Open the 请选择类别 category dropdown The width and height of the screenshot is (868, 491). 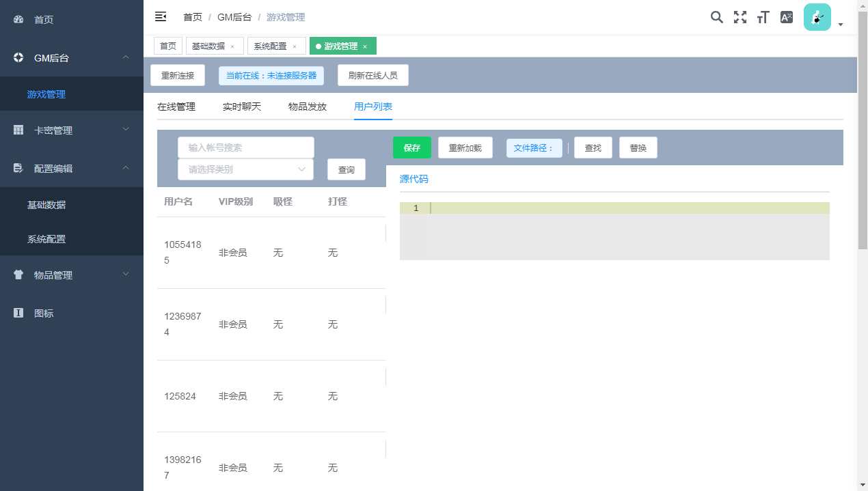click(245, 169)
